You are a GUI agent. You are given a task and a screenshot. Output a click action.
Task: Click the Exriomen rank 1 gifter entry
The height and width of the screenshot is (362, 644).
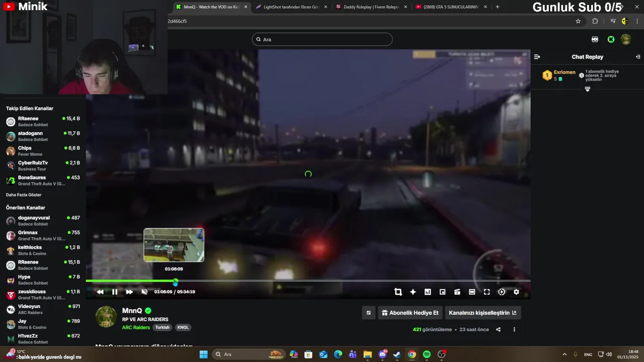[559, 75]
